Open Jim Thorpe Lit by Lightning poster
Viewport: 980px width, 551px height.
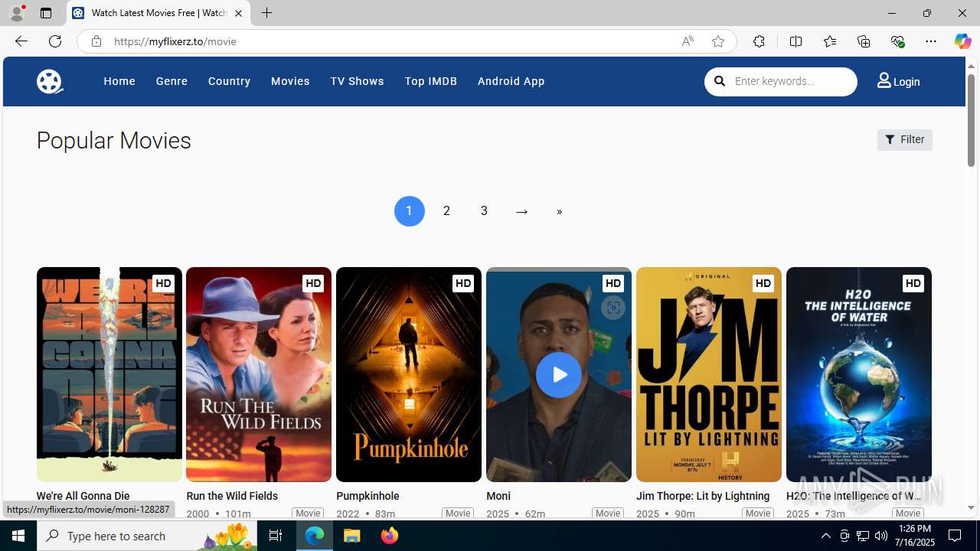[709, 374]
